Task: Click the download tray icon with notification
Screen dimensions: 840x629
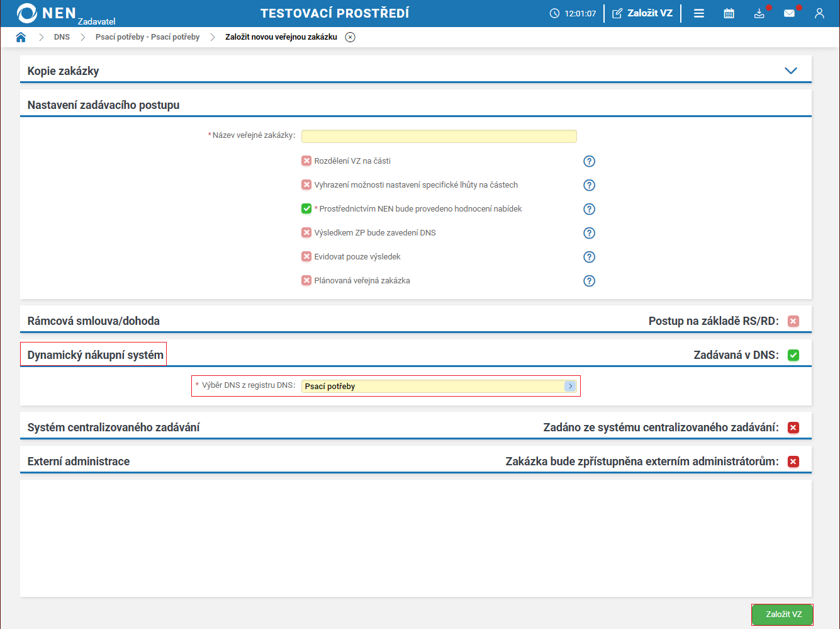Action: (x=759, y=13)
